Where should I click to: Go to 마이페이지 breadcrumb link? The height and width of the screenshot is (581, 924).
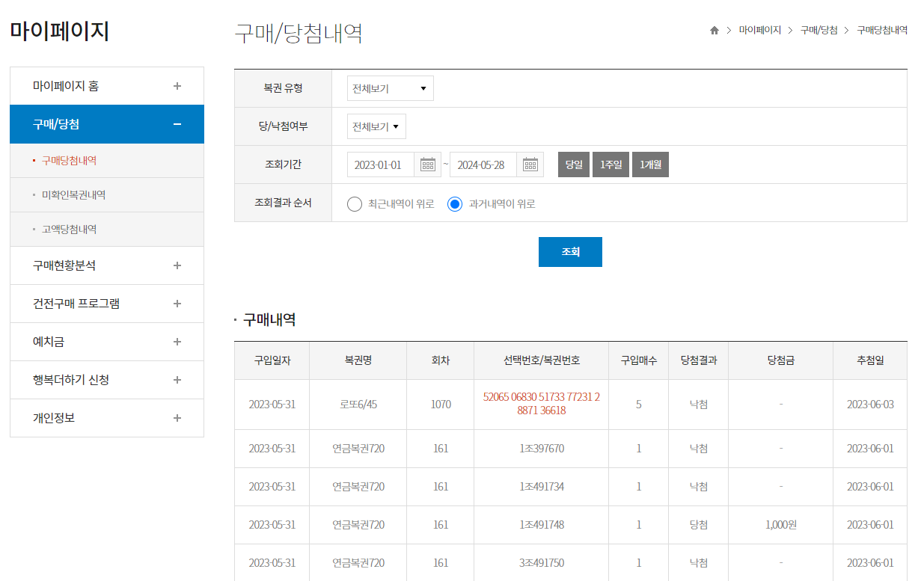759,31
